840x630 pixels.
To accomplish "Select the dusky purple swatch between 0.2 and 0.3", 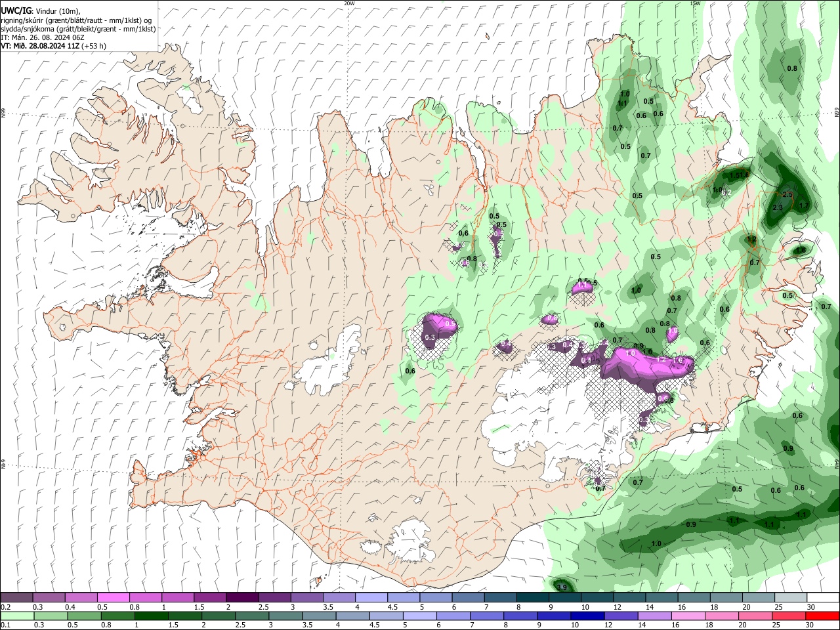I will (x=16, y=598).
